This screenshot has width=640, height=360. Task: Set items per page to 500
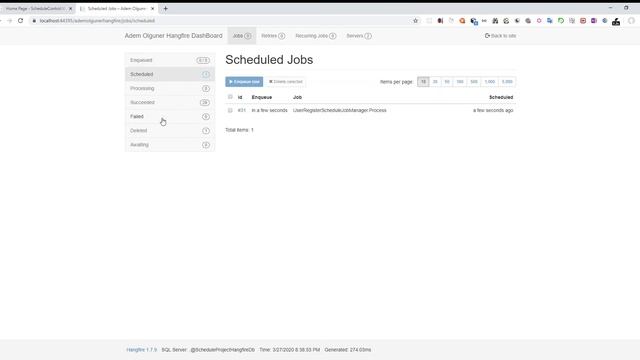tap(473, 82)
